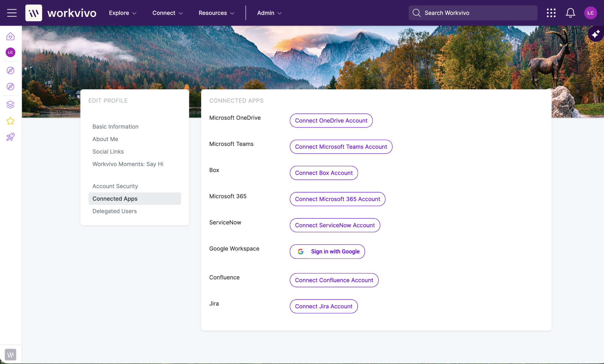The width and height of the screenshot is (604, 364).
Task: Open the stacked layers sidebar icon
Action: 11,105
